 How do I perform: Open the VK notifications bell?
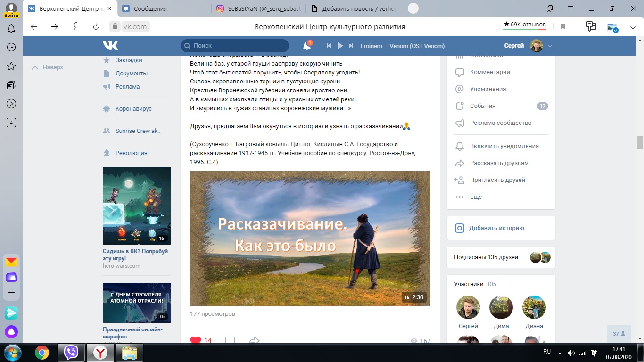pos(307,46)
